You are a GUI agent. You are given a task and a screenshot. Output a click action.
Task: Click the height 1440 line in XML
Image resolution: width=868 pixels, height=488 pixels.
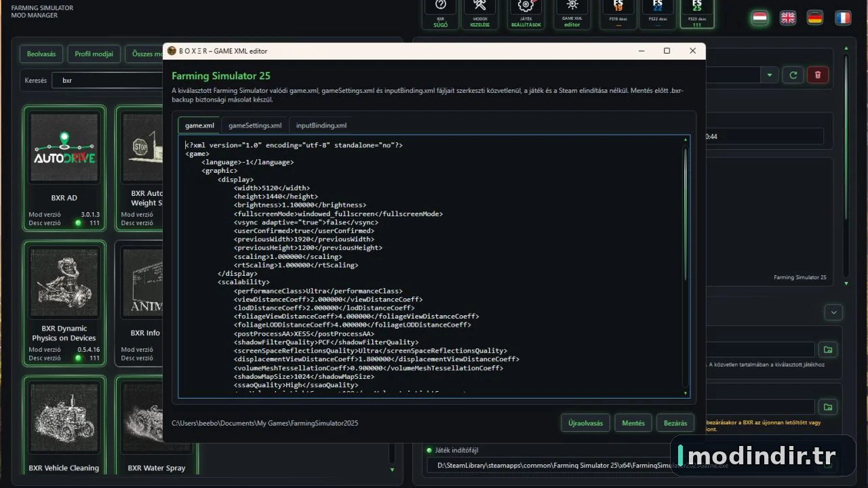[x=276, y=197]
